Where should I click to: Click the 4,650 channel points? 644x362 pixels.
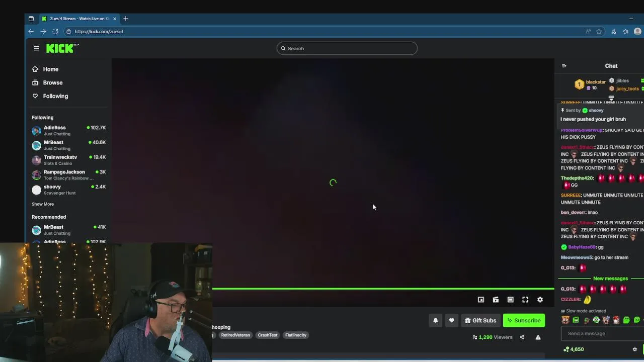coord(574,349)
